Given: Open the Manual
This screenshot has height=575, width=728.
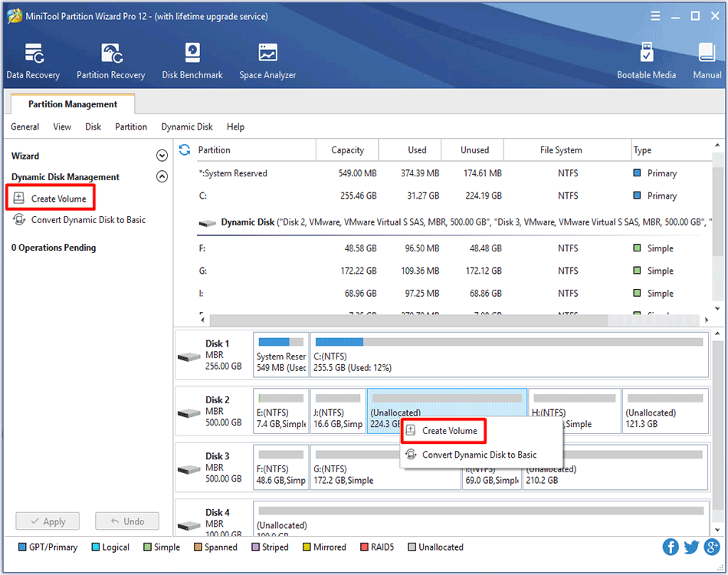Looking at the screenshot, I should pos(706,60).
